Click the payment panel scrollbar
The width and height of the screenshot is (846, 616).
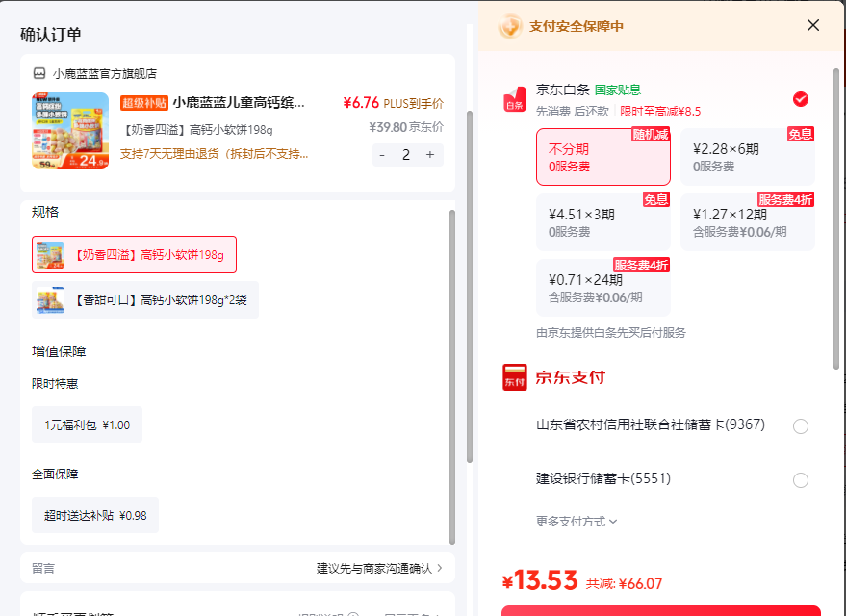click(836, 218)
